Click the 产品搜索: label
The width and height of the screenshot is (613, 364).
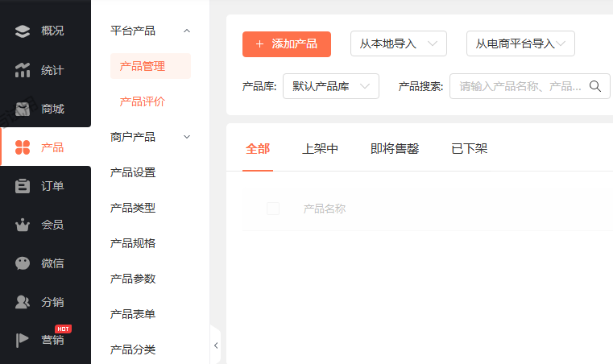tap(420, 86)
